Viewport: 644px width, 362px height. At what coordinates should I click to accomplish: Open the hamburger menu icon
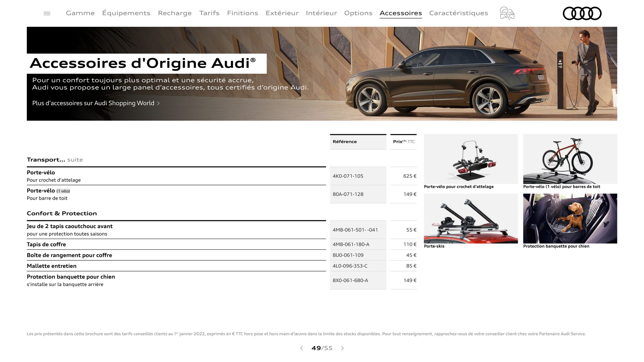click(x=47, y=13)
